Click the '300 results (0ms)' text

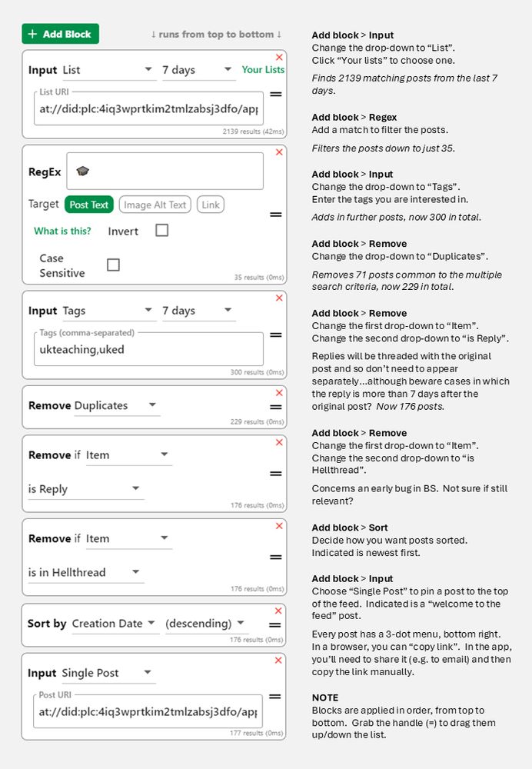pos(257,372)
